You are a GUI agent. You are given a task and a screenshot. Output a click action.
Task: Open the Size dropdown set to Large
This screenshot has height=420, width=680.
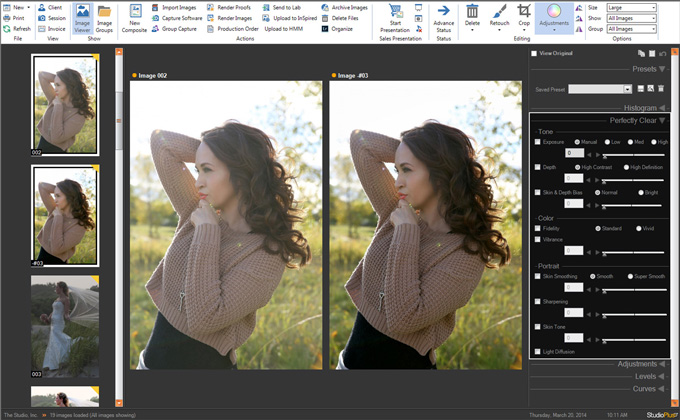click(x=631, y=7)
